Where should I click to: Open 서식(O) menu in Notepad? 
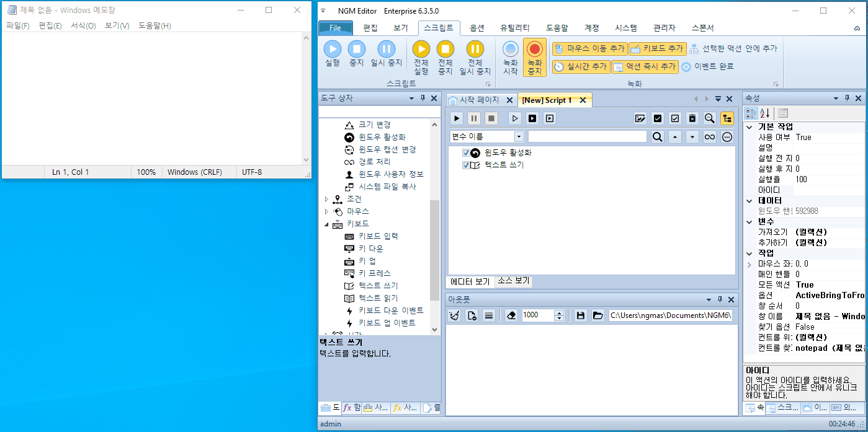[83, 25]
